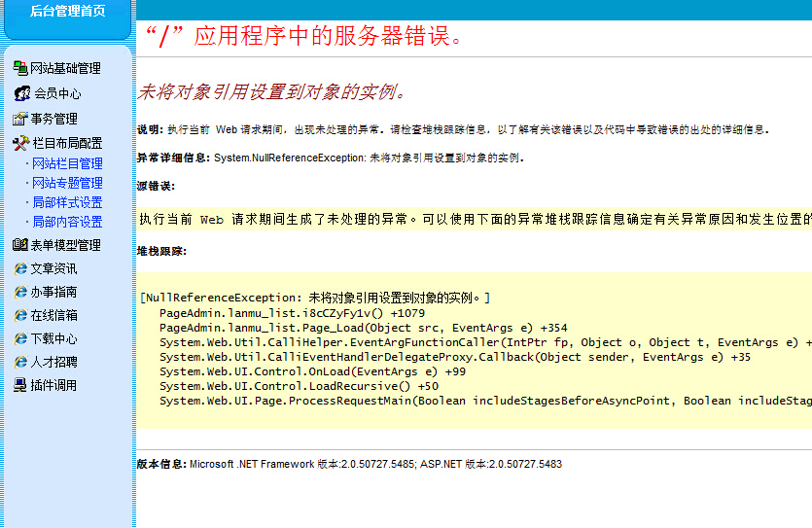Click the IE icon beside 办事指南

[20, 292]
